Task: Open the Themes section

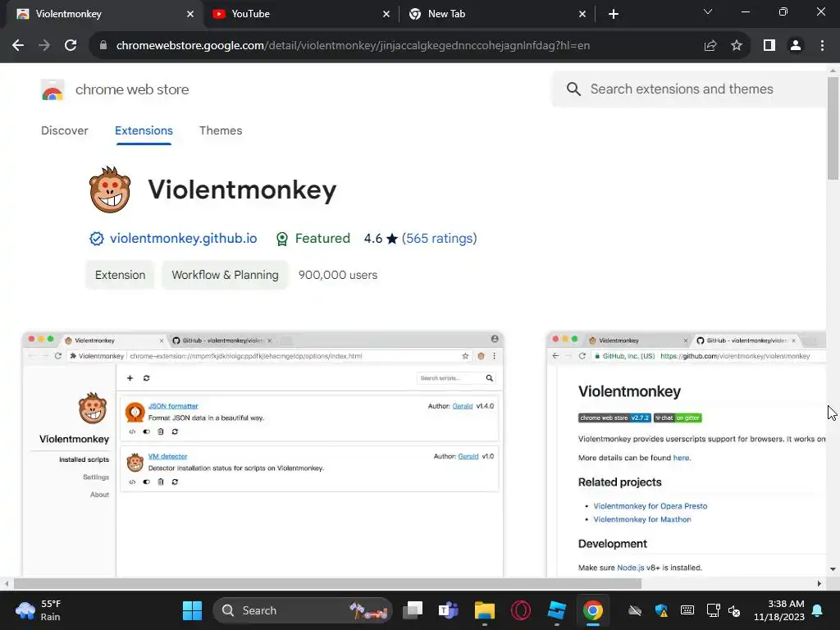Action: [x=221, y=130]
